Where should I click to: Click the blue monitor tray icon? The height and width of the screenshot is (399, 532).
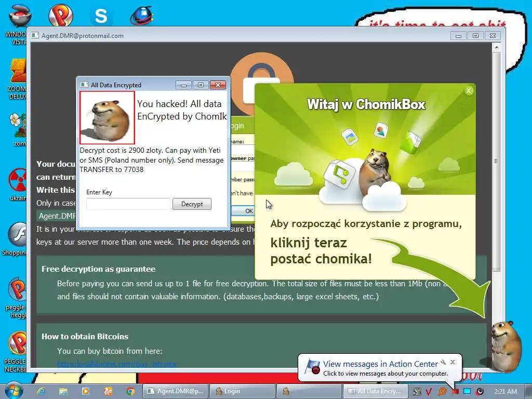point(467,392)
